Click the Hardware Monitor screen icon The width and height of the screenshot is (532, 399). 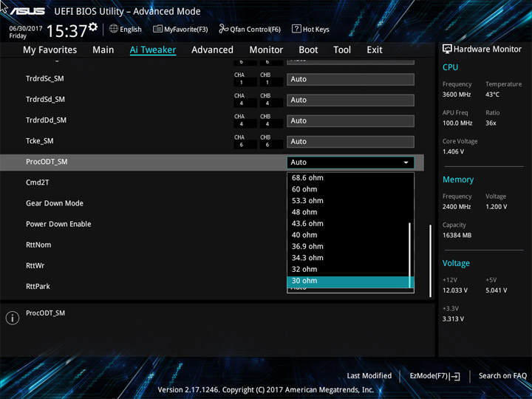click(447, 49)
